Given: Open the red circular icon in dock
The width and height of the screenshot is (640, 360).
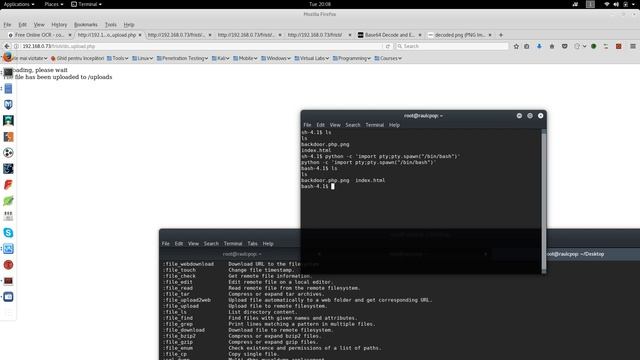Looking at the screenshot, I should (8, 265).
